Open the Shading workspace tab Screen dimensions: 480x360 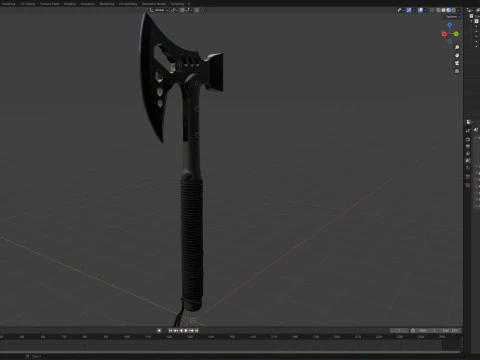70,4
